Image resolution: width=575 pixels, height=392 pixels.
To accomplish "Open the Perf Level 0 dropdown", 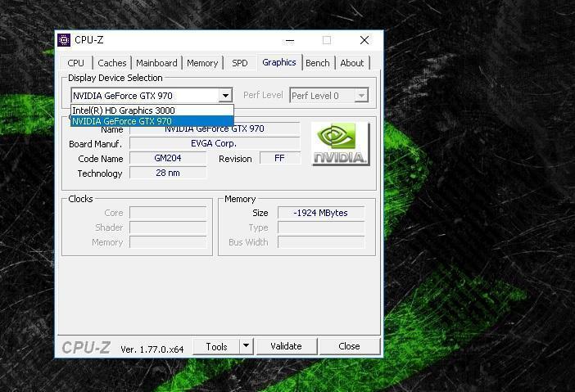I will coord(329,96).
